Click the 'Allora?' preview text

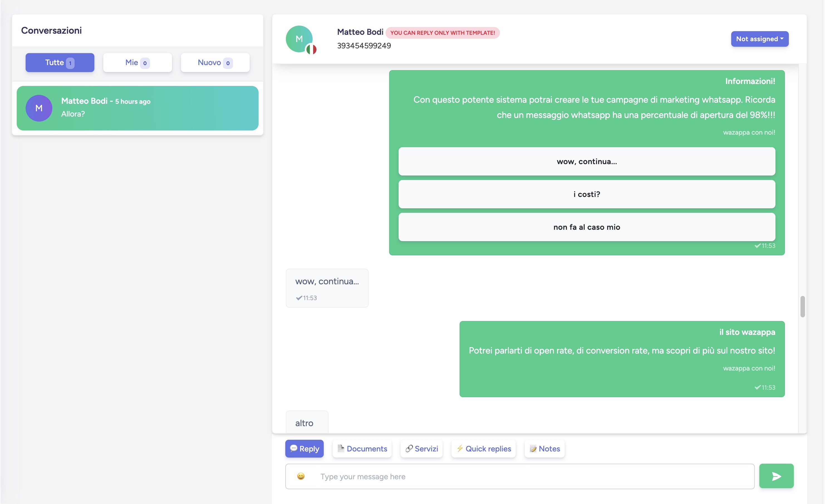[x=73, y=114]
